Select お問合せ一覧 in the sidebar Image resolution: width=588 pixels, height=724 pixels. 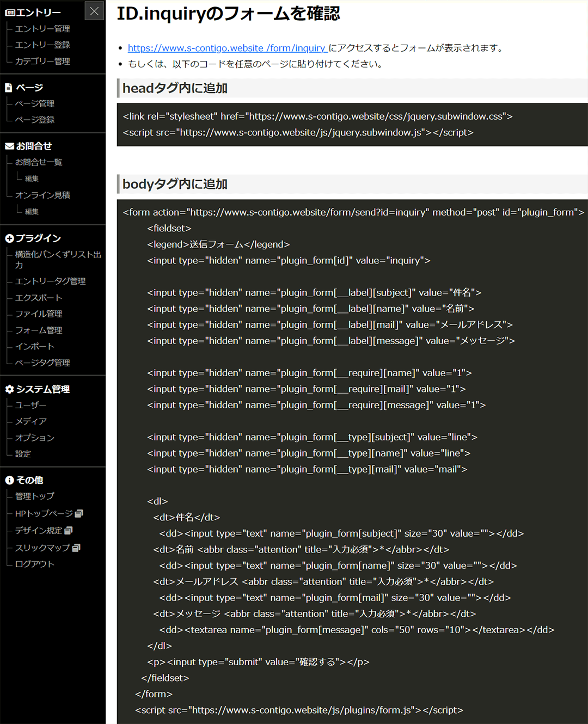(39, 162)
